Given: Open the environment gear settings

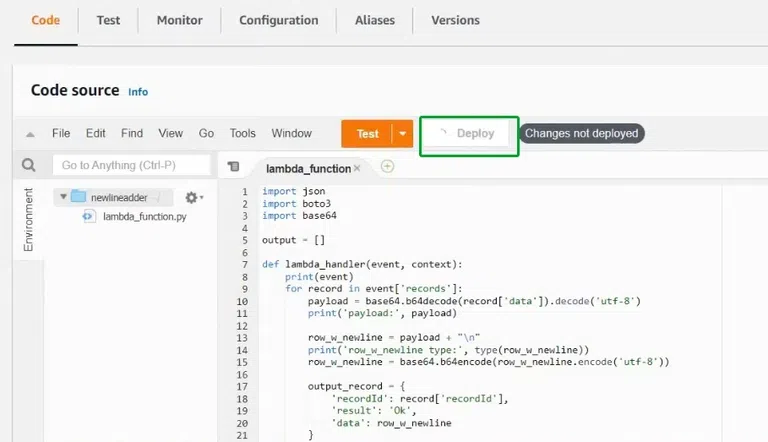Looking at the screenshot, I should coord(194,197).
